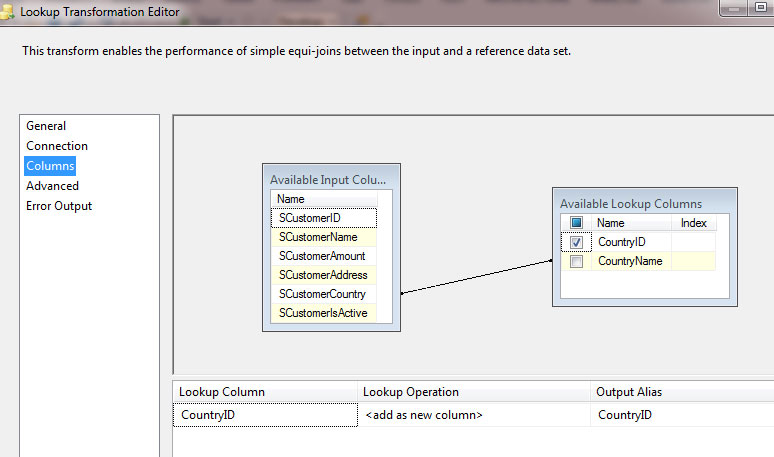Screen dimensions: 774x457
Task: Toggle the select-all lookup columns header checkbox
Action: pos(576,223)
